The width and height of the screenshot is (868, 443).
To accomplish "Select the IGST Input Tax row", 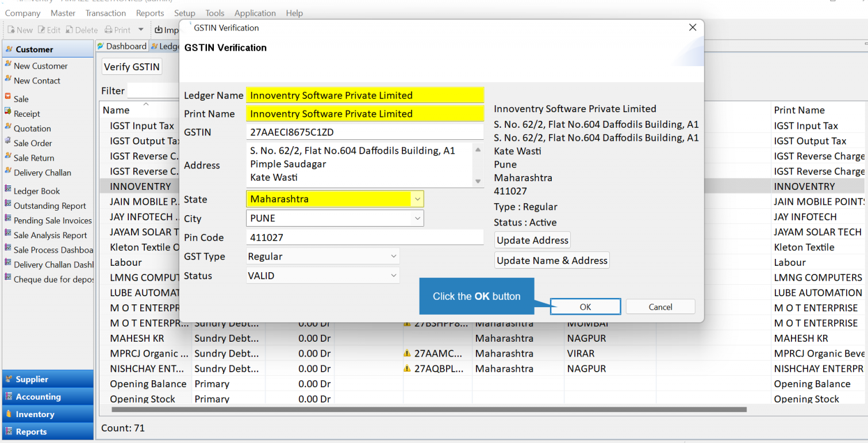I will pyautogui.click(x=142, y=125).
